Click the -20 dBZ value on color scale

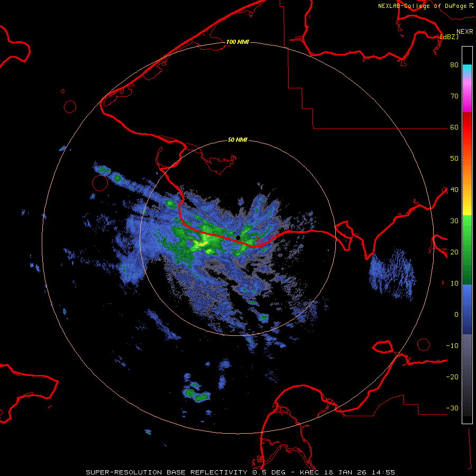pos(452,377)
